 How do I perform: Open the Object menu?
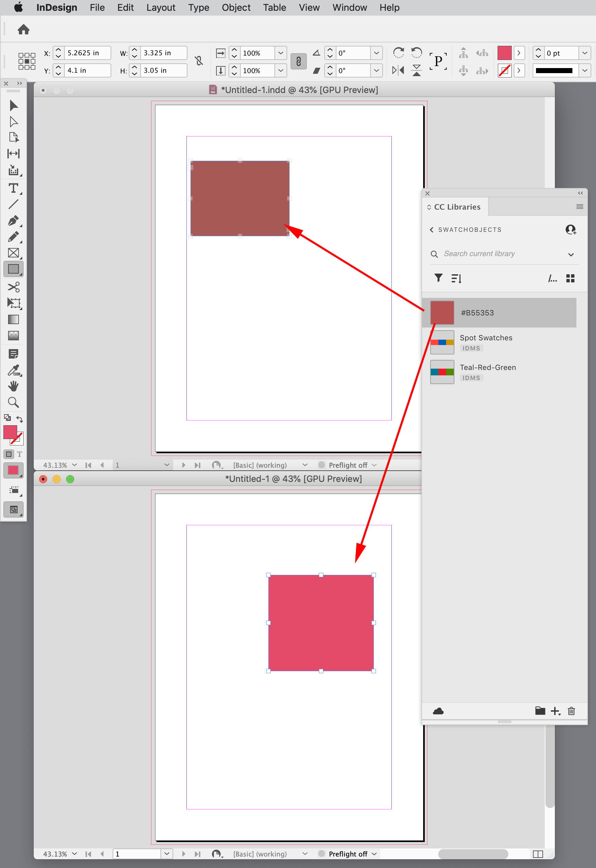pos(236,7)
